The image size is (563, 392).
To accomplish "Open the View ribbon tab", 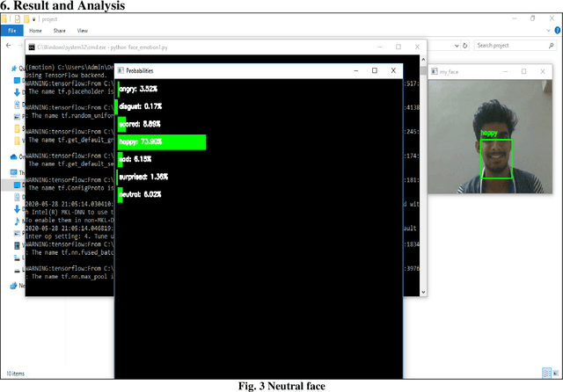I will coord(83,31).
